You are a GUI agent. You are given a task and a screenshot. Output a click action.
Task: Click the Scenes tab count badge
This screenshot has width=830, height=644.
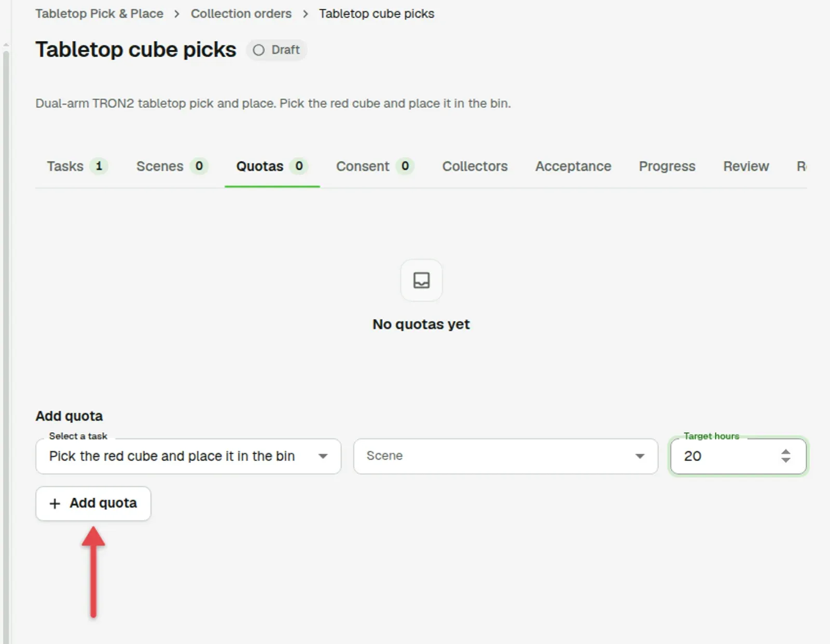click(x=199, y=166)
